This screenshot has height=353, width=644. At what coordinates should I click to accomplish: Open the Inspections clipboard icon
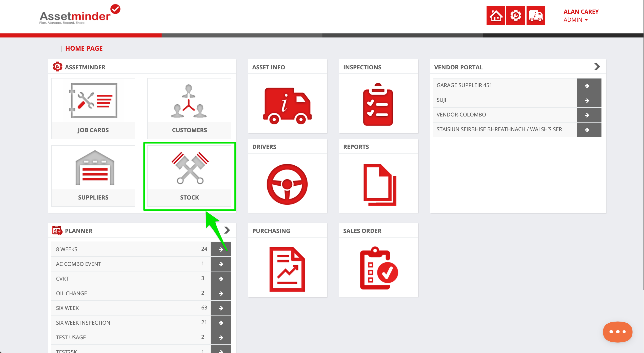[x=378, y=104]
